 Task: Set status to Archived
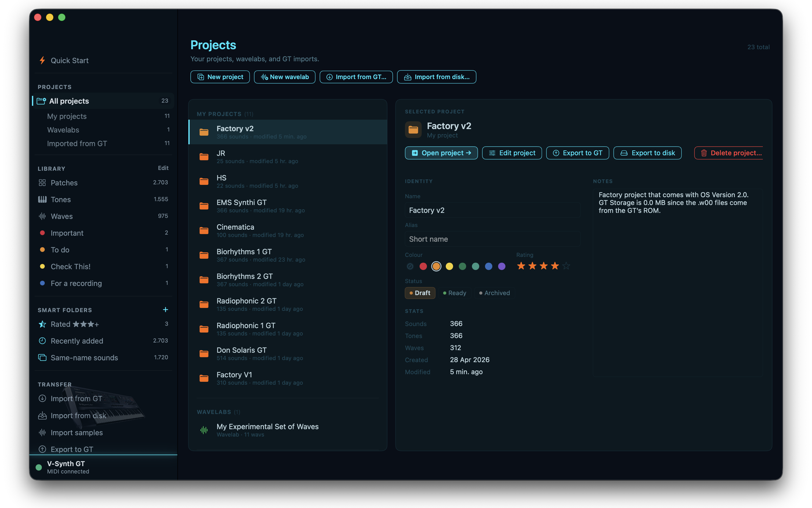(x=495, y=293)
